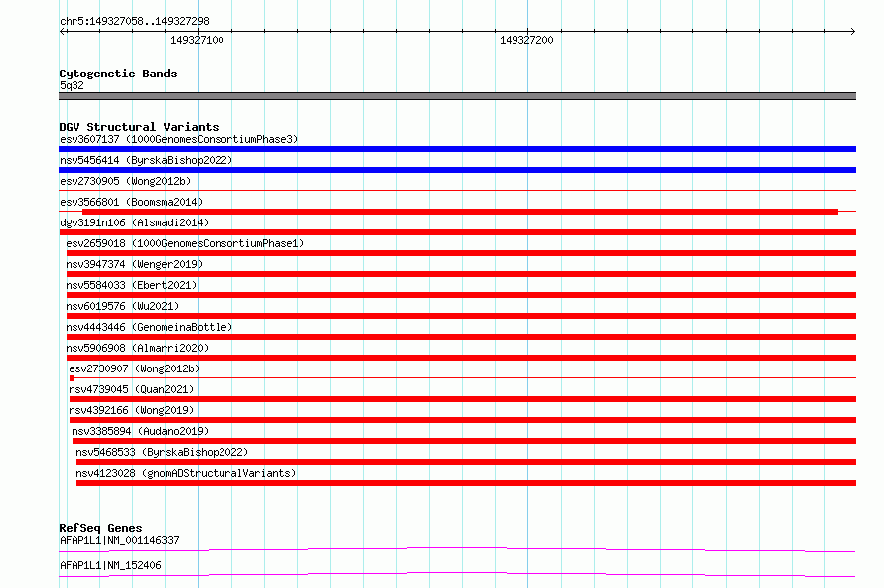
Task: Click the blue bar for esv3607137
Action: click(457, 149)
